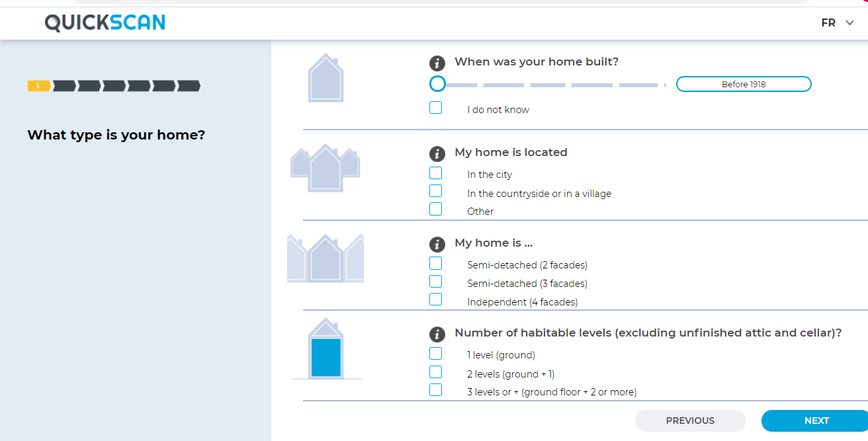868x441 pixels.
Task: Select In the city checkbox
Action: coord(435,173)
